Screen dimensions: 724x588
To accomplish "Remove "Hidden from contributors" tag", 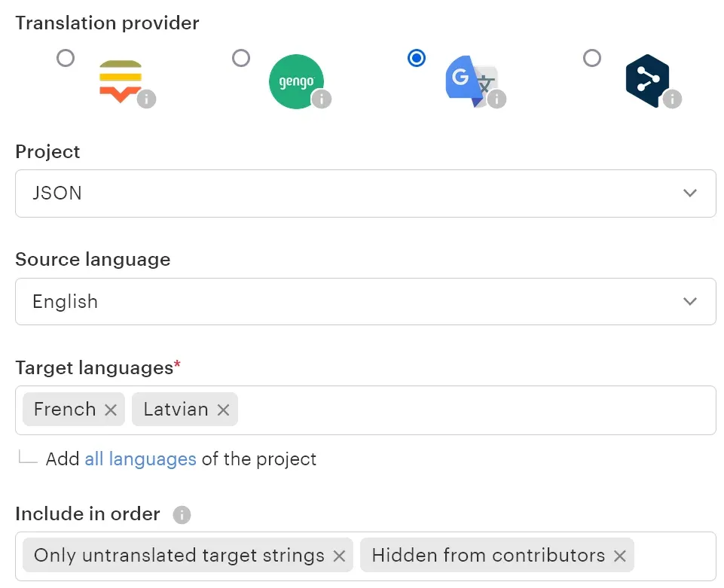I will point(619,556).
